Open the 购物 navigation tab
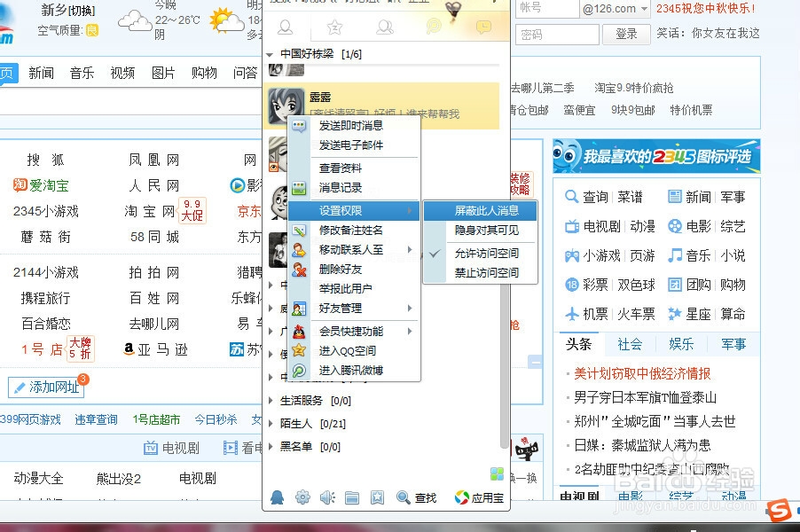800x532 pixels. [204, 74]
